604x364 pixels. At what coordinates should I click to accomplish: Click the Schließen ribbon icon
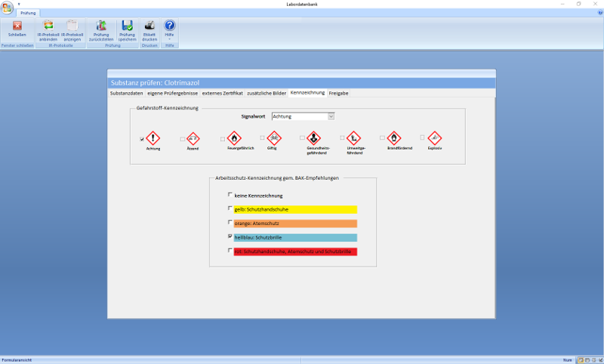pos(17,26)
